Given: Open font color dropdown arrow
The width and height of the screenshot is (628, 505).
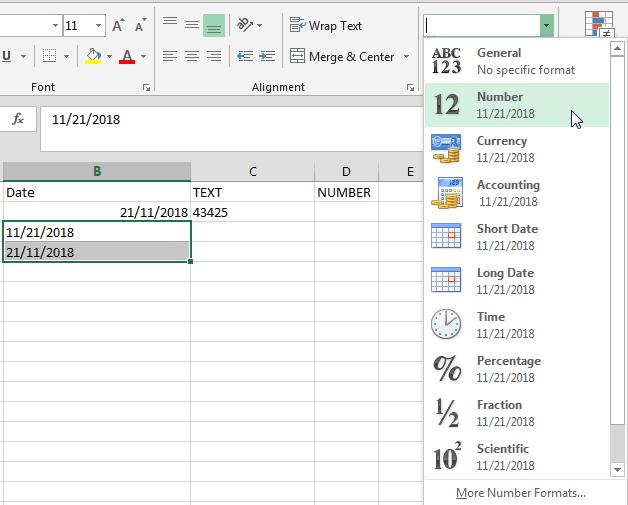Looking at the screenshot, I should coord(143,56).
